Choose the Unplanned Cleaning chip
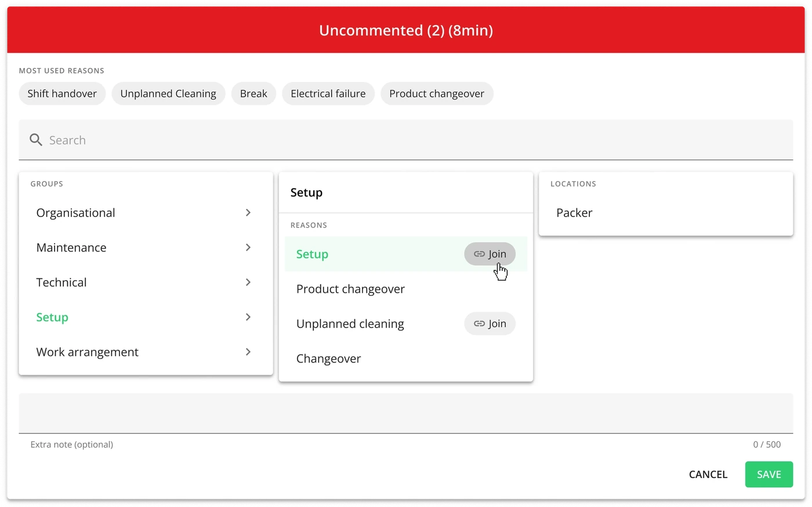812x507 pixels. pyautogui.click(x=168, y=93)
